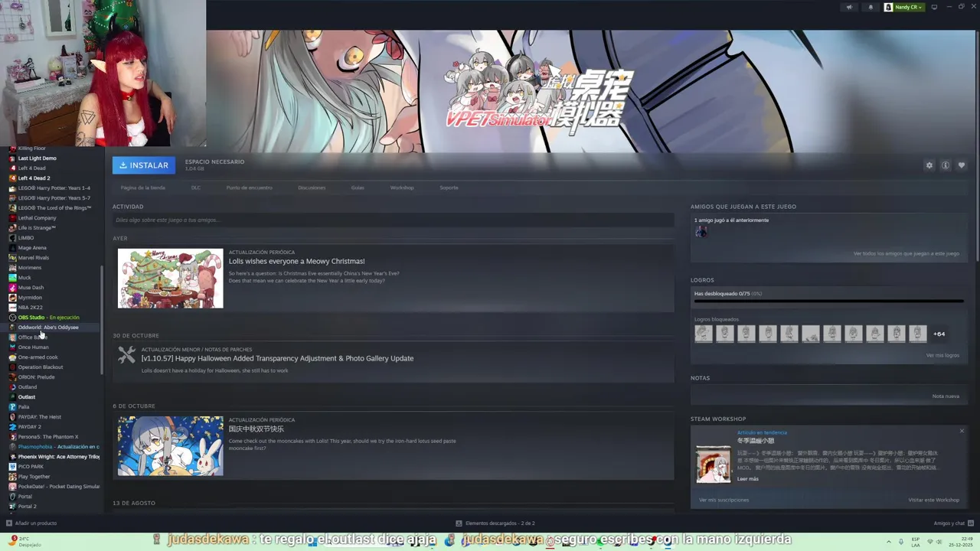Open the Meowy Christmas news thumbnail
Viewport: 980px width, 551px height.
170,279
